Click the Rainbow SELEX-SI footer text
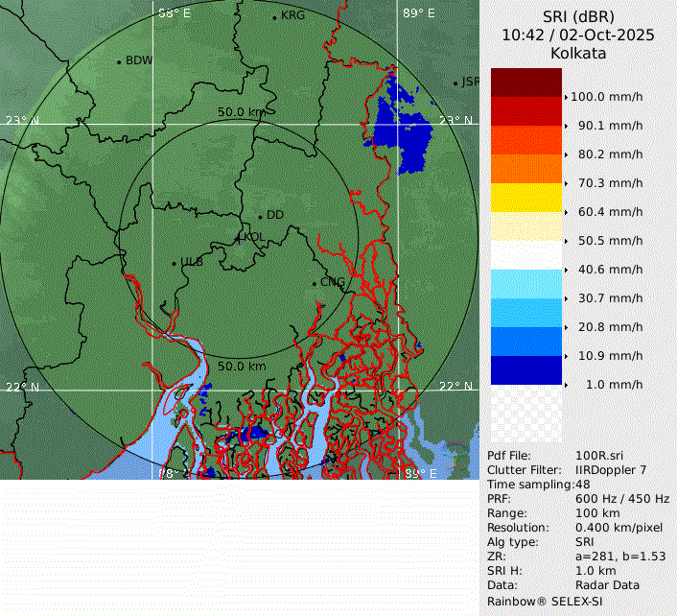The width and height of the screenshot is (677, 616). (543, 600)
